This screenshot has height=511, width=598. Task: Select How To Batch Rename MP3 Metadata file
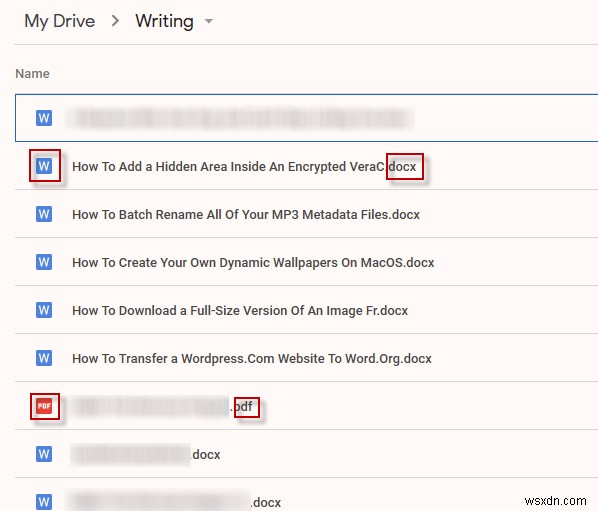click(x=246, y=215)
